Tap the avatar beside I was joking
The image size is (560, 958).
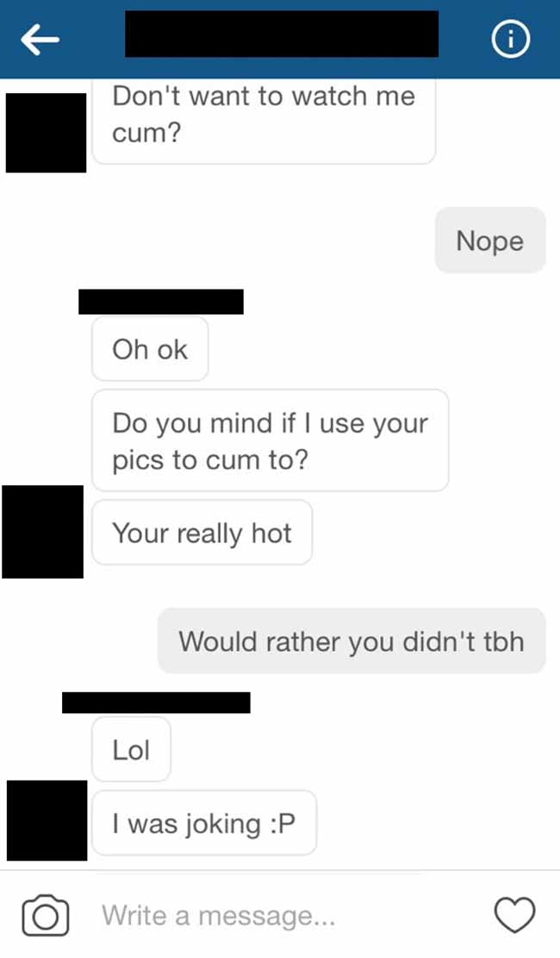tap(47, 820)
